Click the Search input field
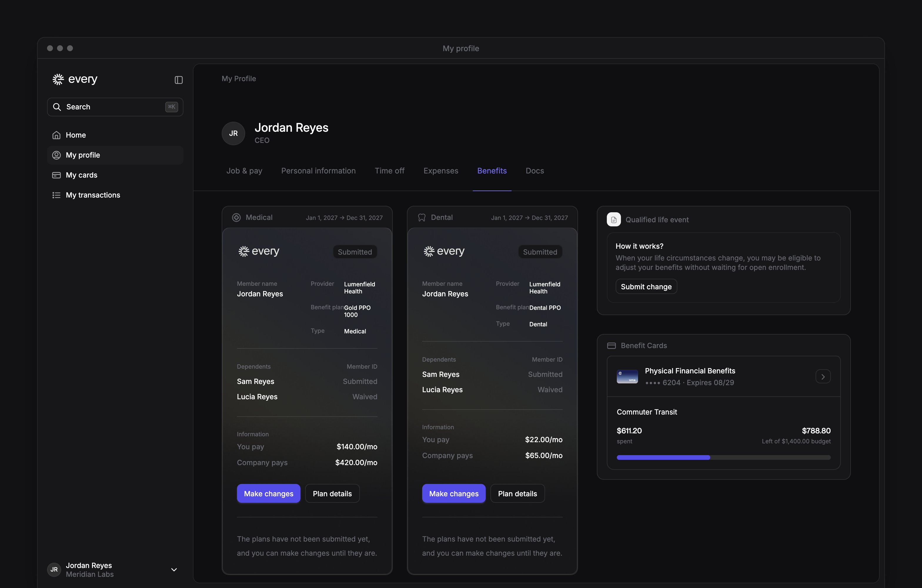 click(x=115, y=107)
